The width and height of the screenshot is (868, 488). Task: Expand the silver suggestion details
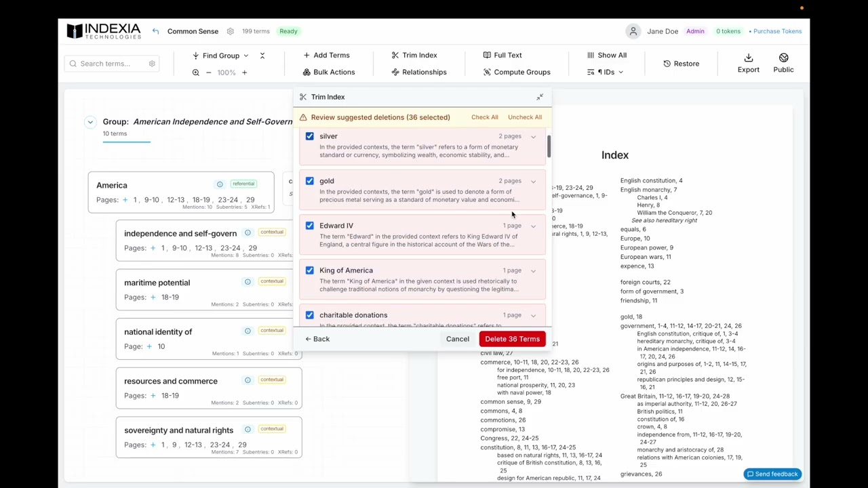point(533,137)
